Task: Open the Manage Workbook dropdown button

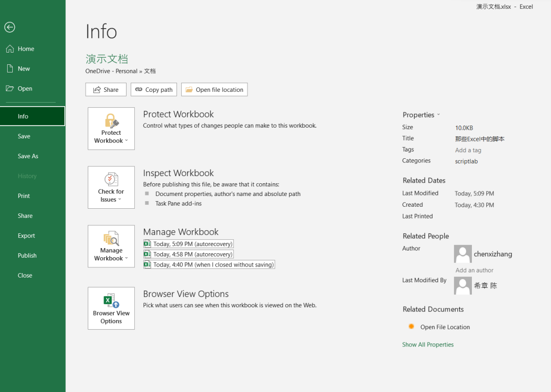Action: tap(111, 247)
